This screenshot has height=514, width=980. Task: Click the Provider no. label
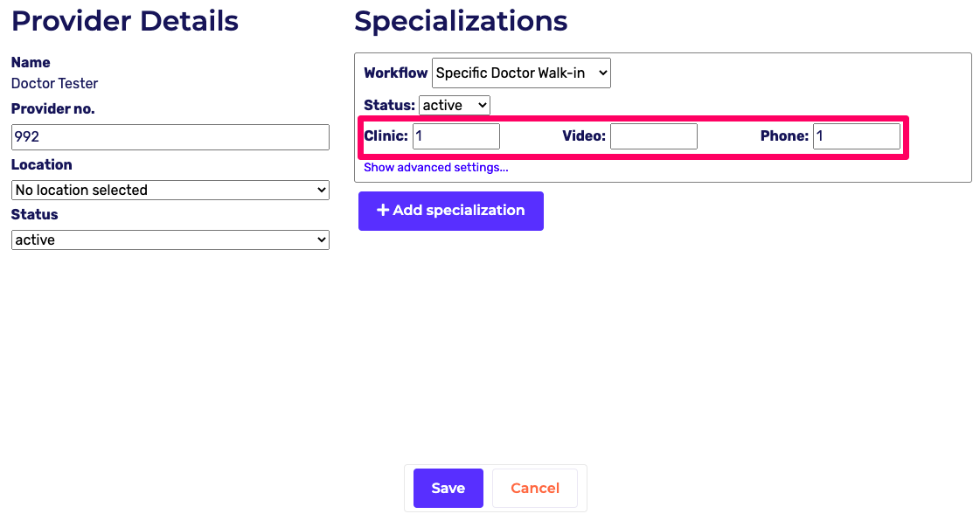coord(52,109)
